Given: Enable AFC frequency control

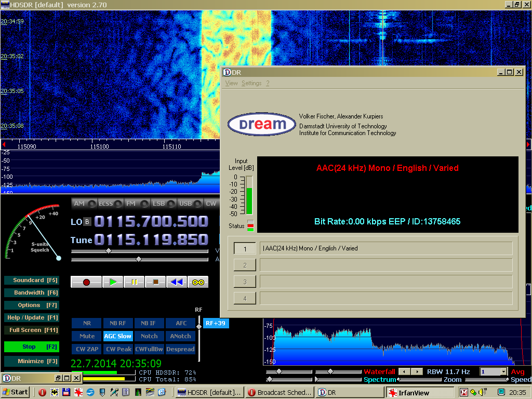Looking at the screenshot, I should [x=181, y=323].
